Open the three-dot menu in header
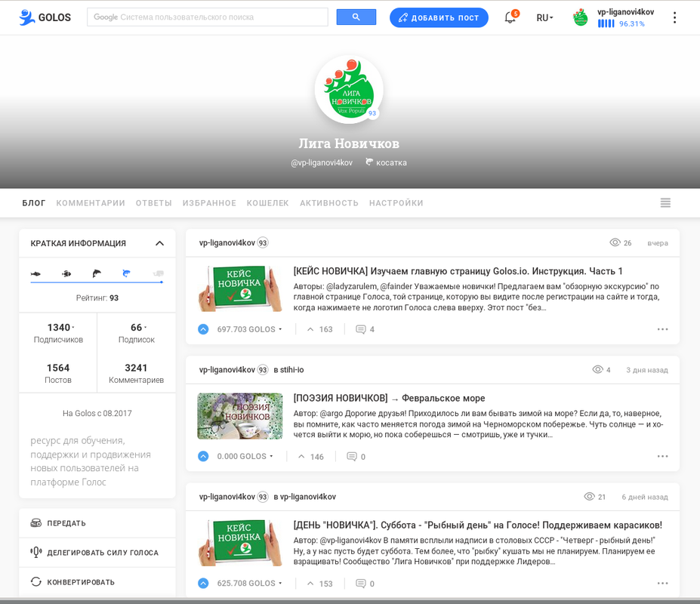700x604 pixels. (674, 17)
